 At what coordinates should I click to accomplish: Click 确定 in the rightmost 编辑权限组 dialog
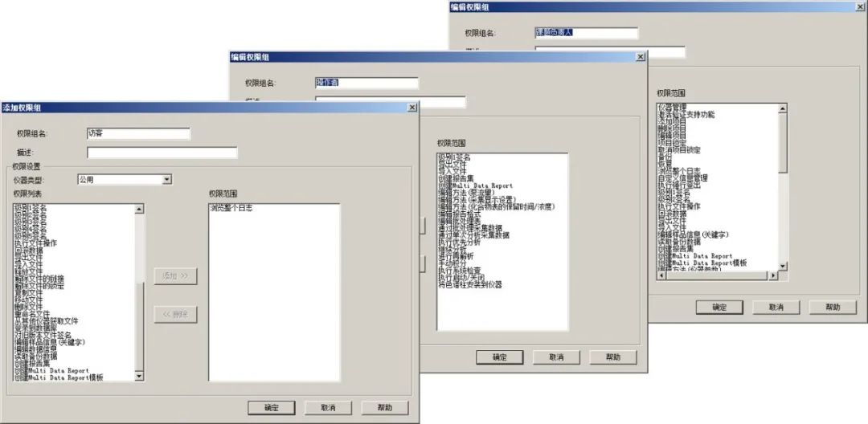pos(719,307)
